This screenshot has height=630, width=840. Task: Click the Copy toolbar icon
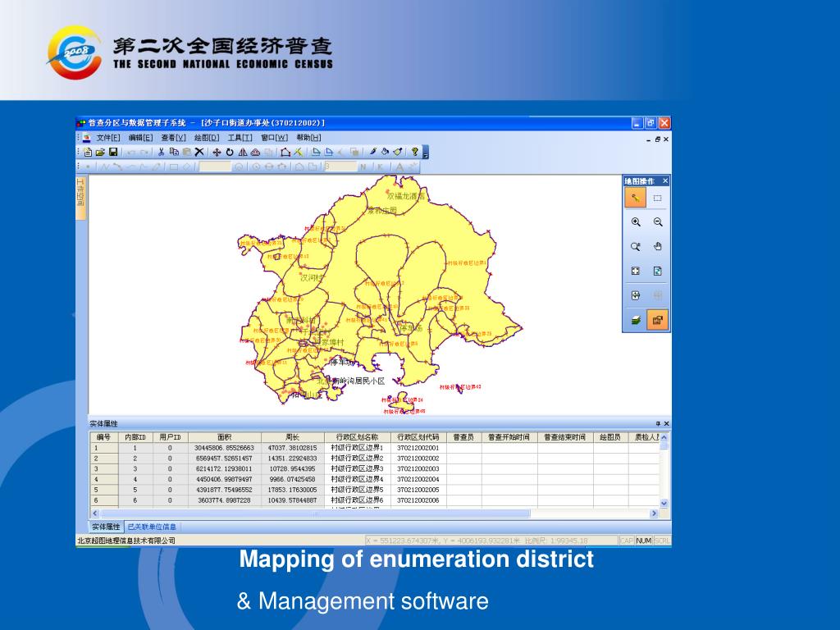click(174, 152)
